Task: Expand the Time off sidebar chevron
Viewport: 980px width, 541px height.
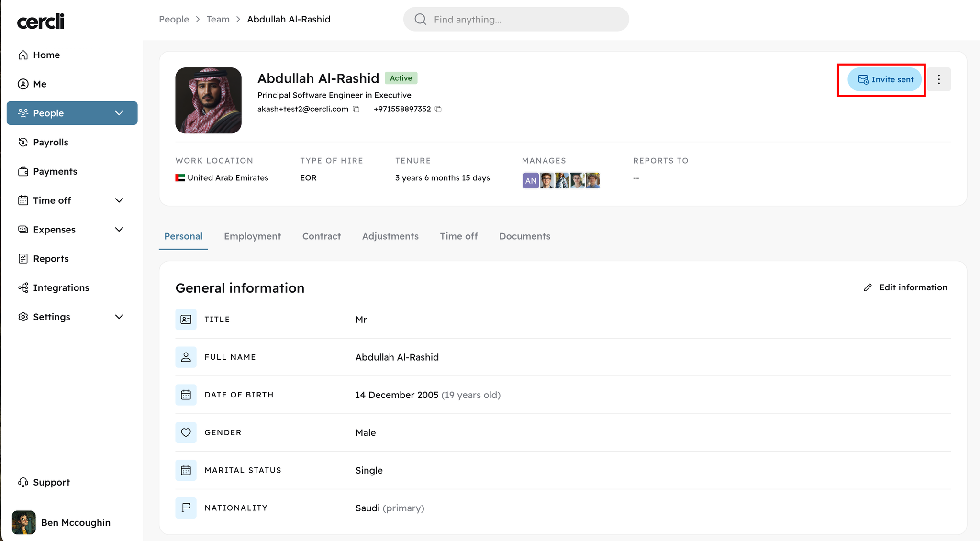Action: point(119,200)
